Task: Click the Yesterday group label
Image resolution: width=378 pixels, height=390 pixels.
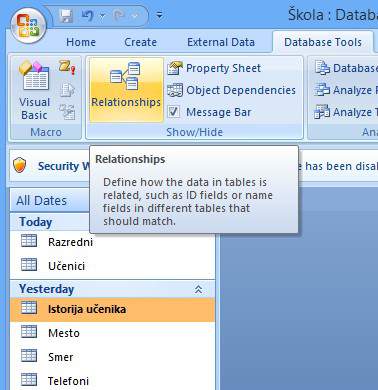Action: click(46, 289)
